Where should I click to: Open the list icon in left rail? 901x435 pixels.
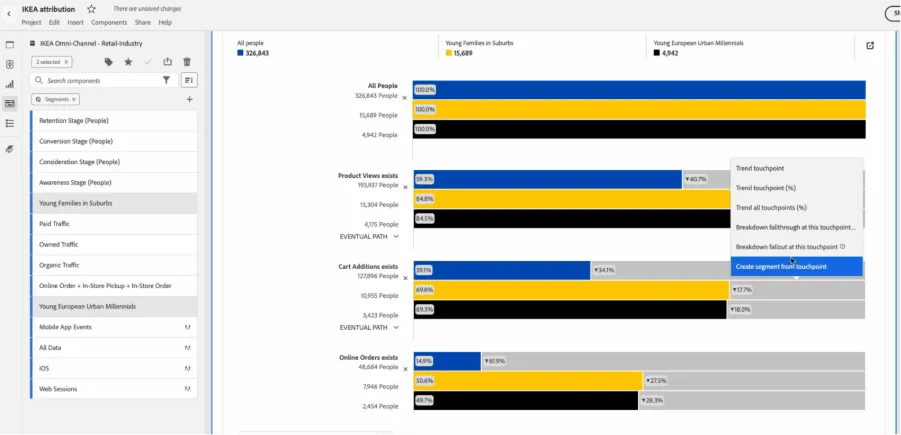point(10,123)
